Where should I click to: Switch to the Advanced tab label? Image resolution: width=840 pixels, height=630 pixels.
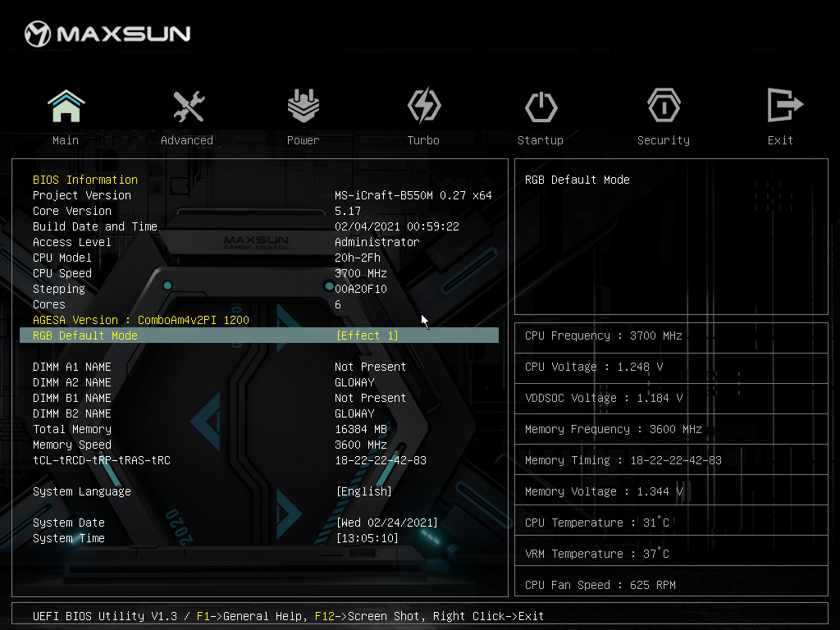click(x=187, y=140)
